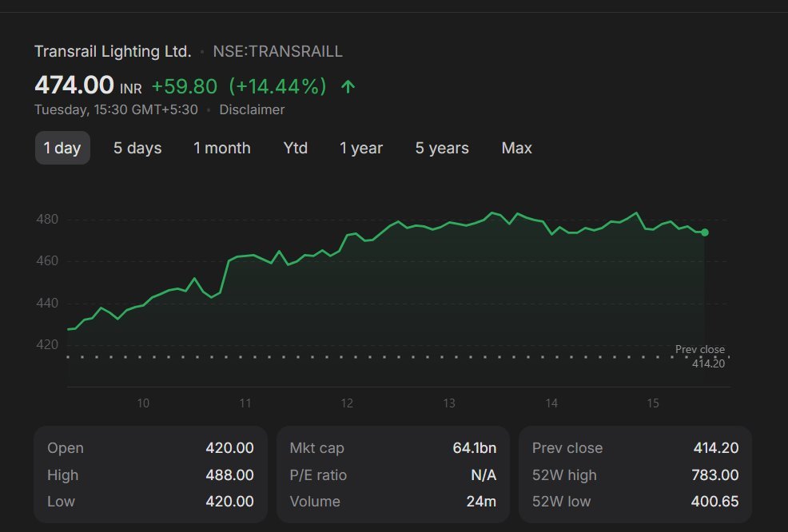Screen dimensions: 788x532
Task: Select the Max range tab
Action: [516, 148]
